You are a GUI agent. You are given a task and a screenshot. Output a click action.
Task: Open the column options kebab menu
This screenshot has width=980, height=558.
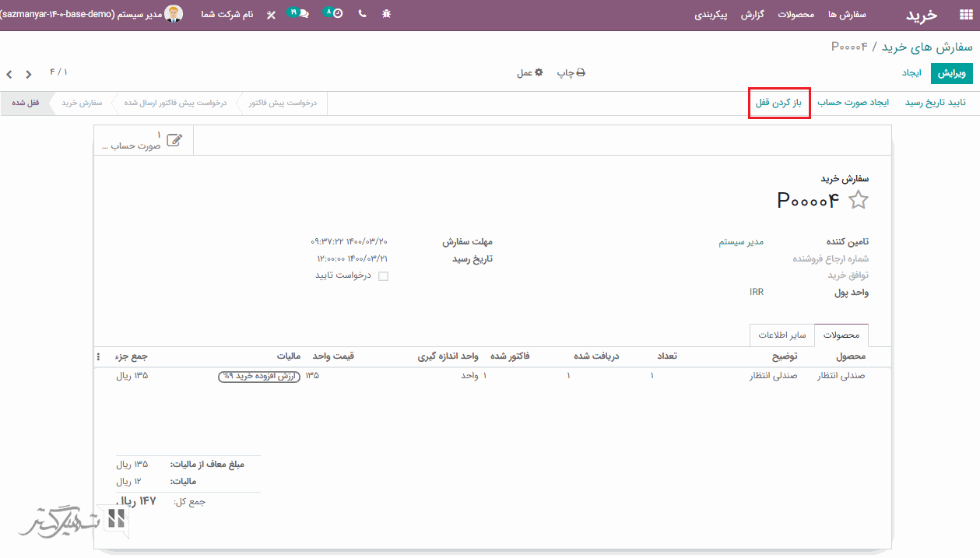[x=98, y=356]
